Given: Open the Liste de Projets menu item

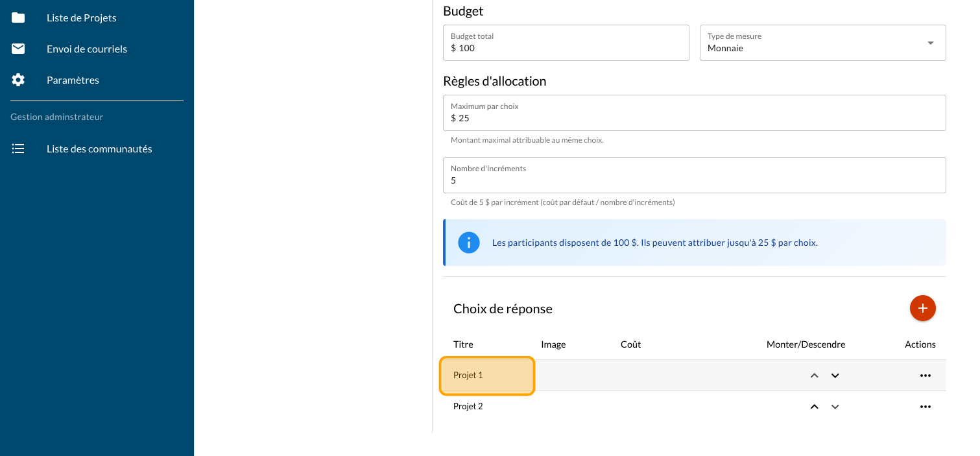Looking at the screenshot, I should (82, 18).
